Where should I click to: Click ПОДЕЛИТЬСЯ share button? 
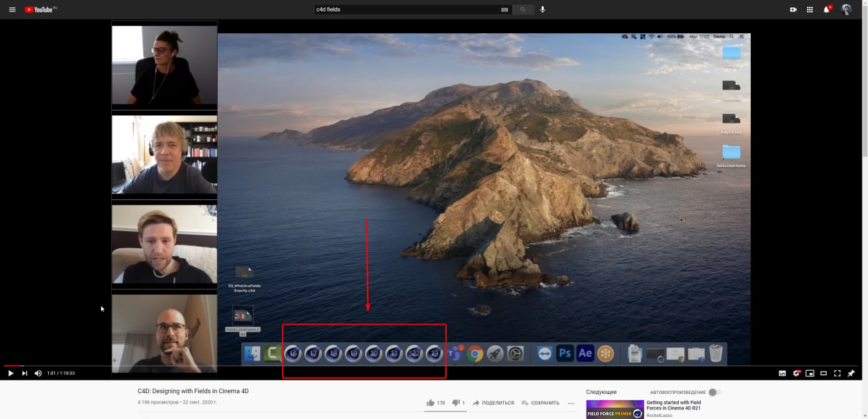pos(493,403)
